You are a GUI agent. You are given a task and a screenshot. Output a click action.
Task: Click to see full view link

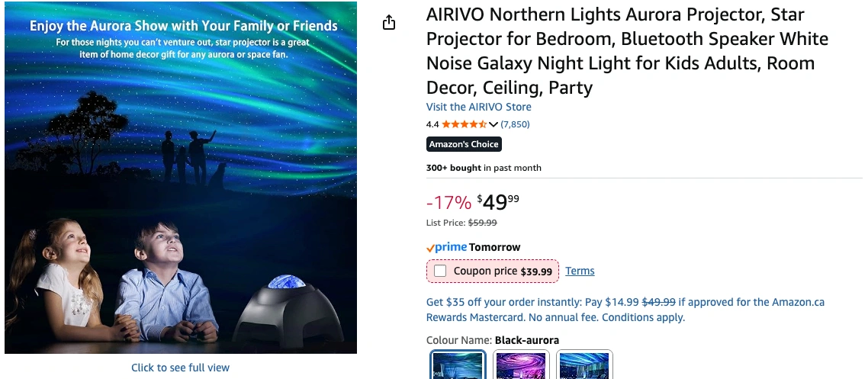point(180,368)
